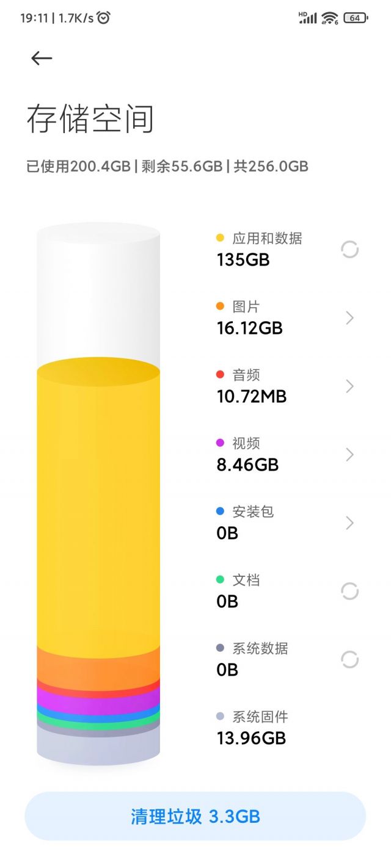Tap the loading spinner next to 系统数据

click(x=349, y=659)
